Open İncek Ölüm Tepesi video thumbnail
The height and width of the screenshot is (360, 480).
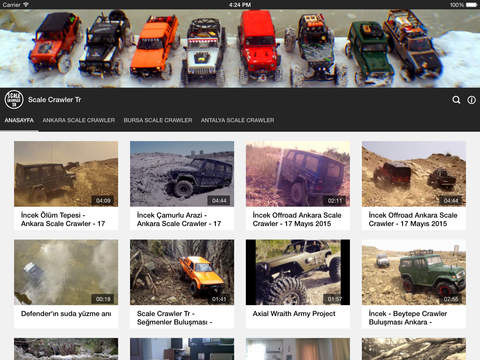coord(66,174)
